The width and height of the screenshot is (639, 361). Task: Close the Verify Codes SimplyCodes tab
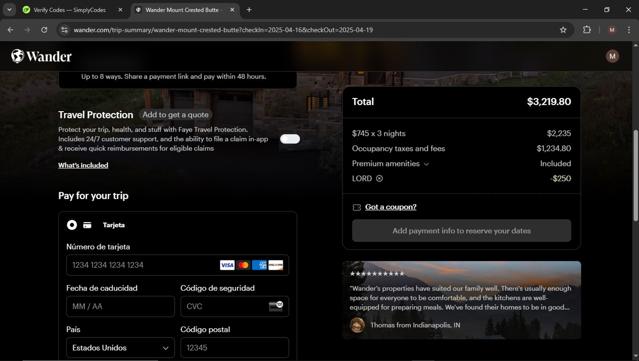pos(120,10)
